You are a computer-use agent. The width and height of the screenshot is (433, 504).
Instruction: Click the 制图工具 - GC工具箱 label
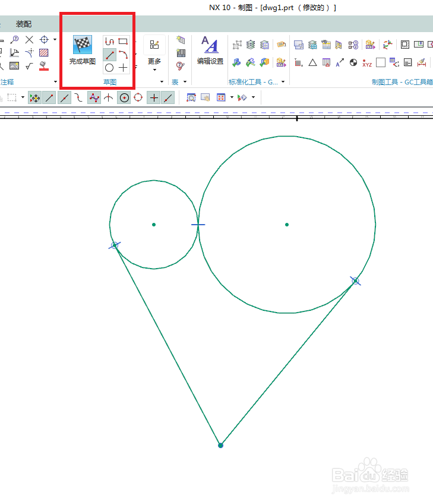click(402, 82)
